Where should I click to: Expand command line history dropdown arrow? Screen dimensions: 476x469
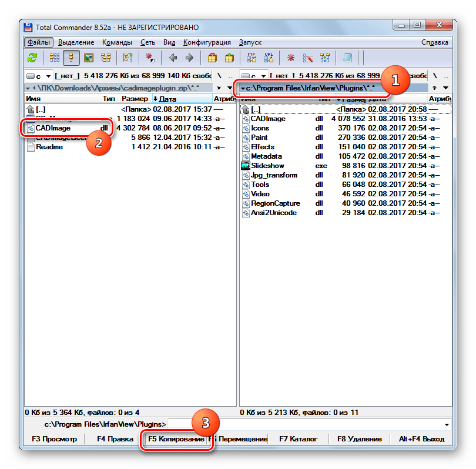click(447, 424)
